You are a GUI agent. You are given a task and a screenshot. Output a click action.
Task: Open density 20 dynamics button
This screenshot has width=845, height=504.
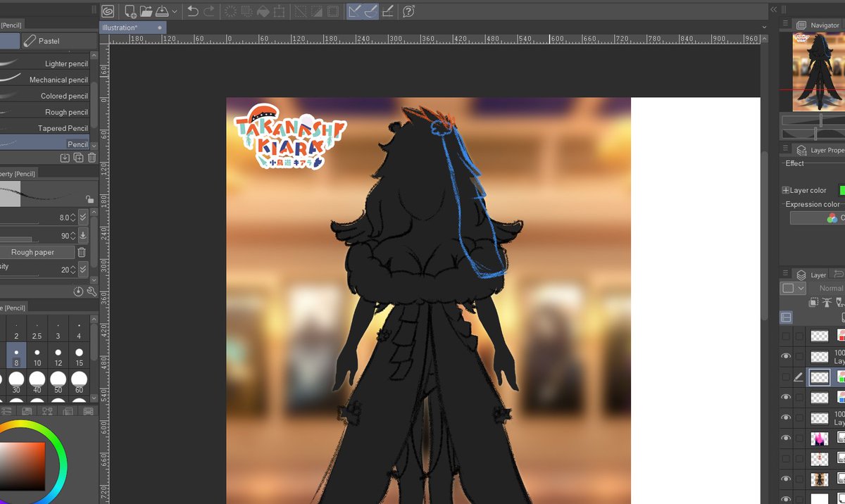(83, 270)
